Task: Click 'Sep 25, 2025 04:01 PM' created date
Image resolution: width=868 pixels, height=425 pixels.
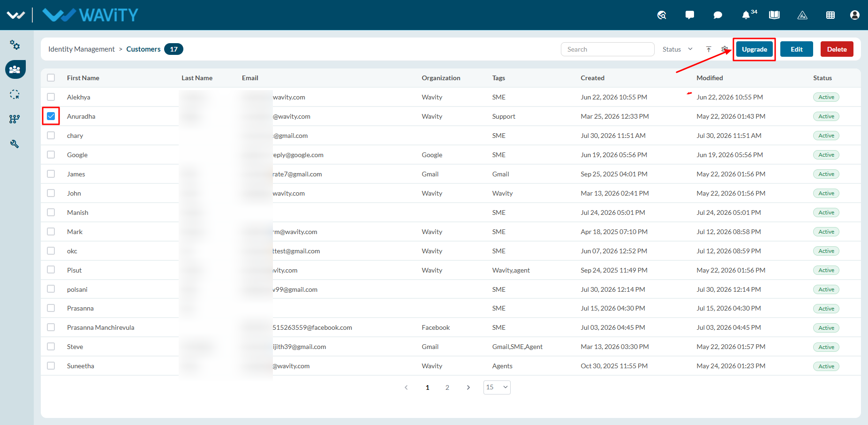Action: pos(614,174)
